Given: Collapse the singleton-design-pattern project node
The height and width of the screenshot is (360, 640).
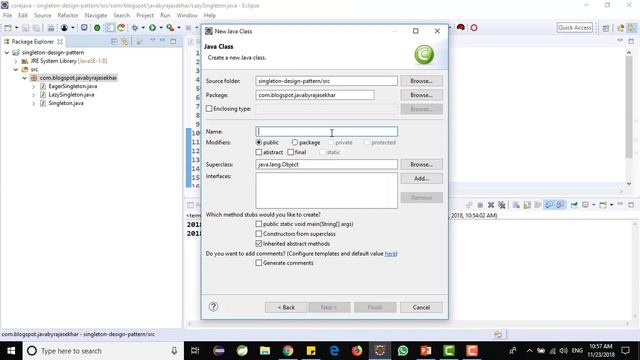Looking at the screenshot, I should (7, 53).
